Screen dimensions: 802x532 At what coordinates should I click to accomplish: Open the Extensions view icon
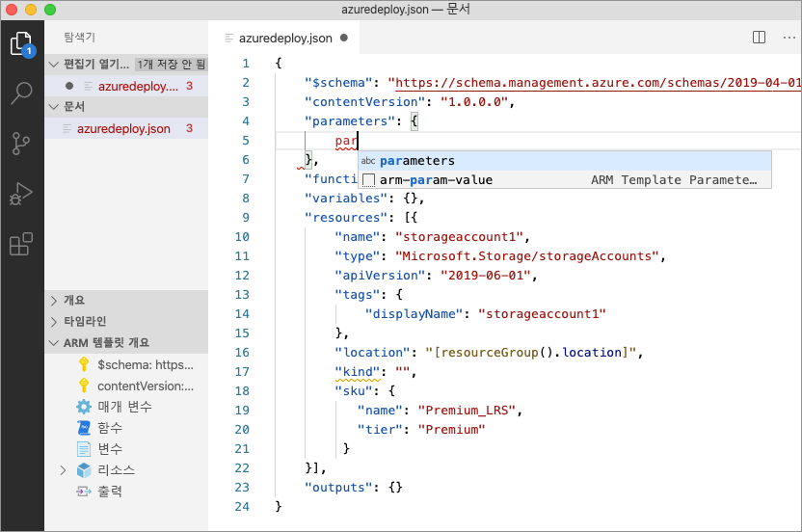(21, 244)
